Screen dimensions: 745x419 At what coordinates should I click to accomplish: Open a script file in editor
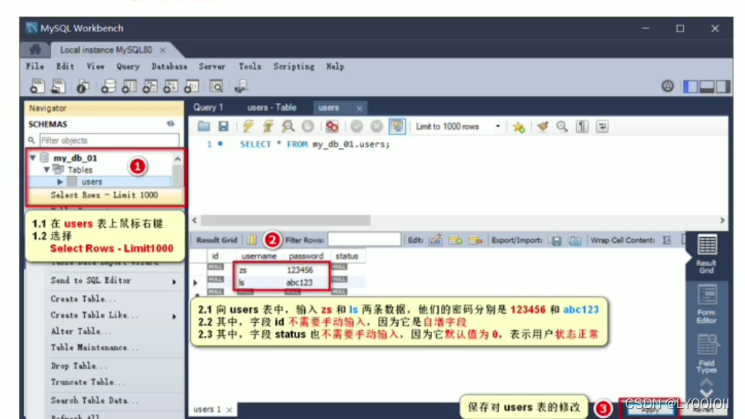[x=204, y=126]
